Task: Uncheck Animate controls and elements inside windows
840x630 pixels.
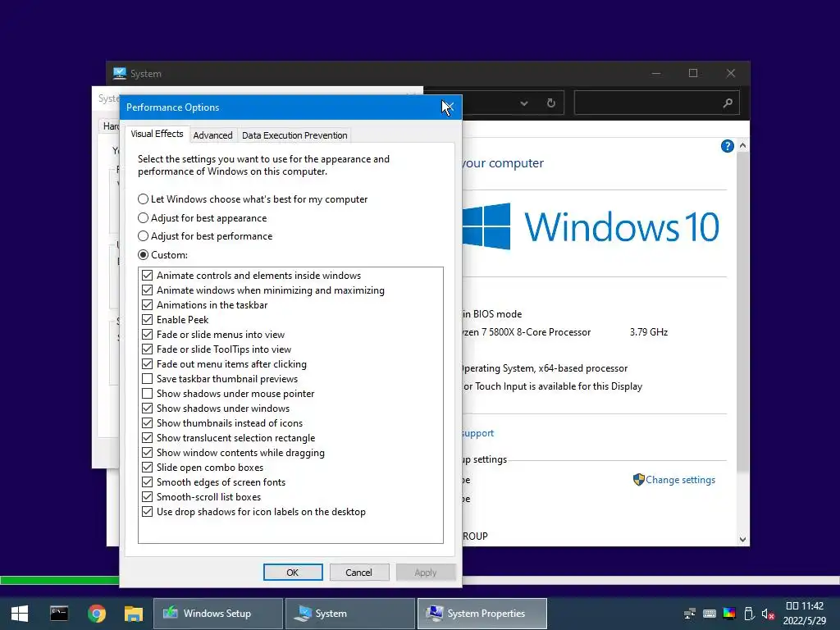Action: [x=148, y=276]
